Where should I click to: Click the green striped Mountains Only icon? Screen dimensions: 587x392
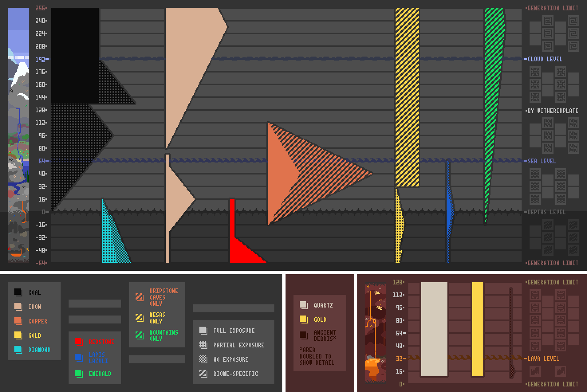[x=139, y=335]
